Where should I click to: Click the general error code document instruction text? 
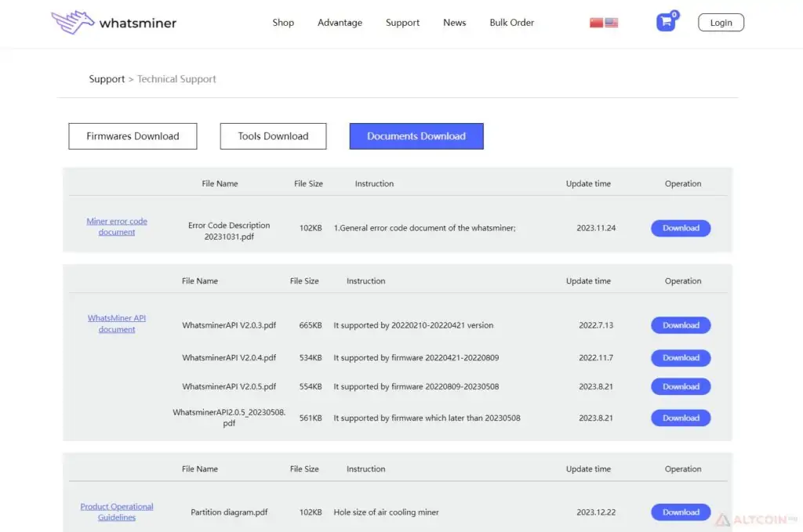424,228
